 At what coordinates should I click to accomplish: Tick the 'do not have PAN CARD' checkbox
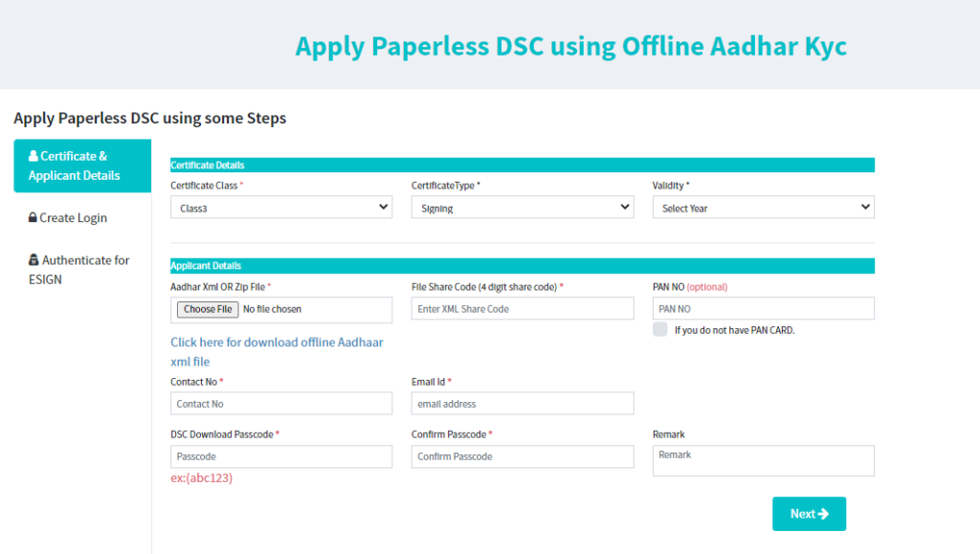pyautogui.click(x=660, y=329)
